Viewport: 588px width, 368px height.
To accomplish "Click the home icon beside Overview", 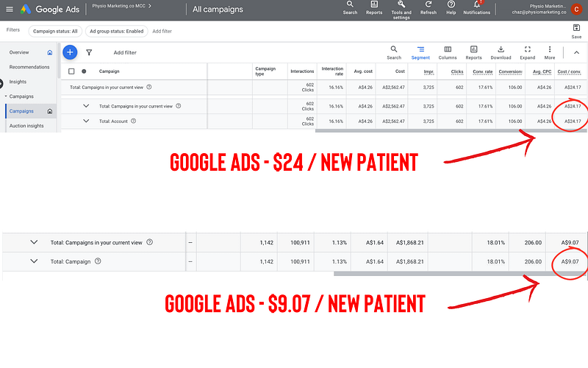I will click(x=50, y=52).
